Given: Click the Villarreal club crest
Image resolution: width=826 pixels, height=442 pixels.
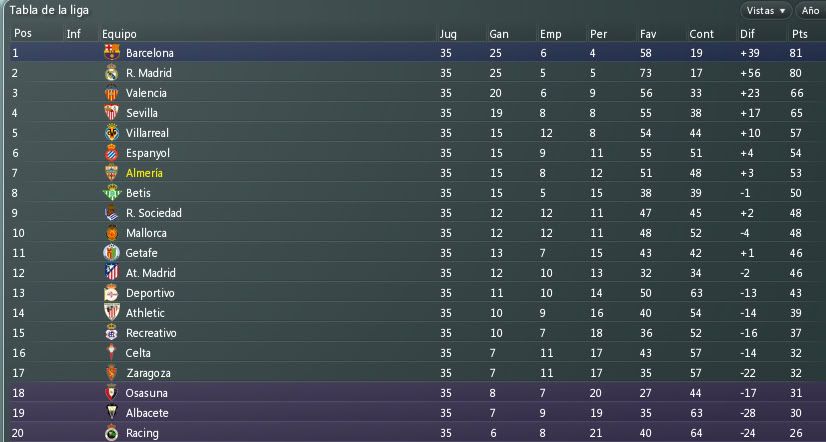Looking at the screenshot, I should [112, 133].
